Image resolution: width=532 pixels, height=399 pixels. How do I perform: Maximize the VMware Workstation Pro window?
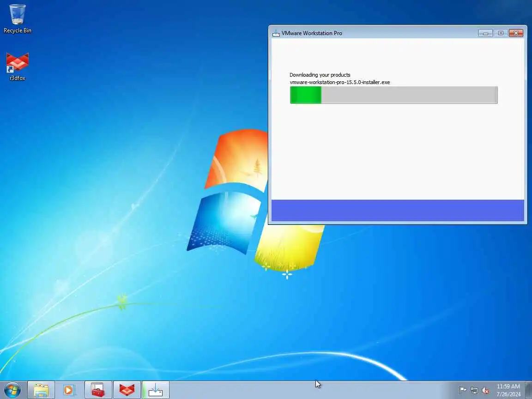pos(501,33)
